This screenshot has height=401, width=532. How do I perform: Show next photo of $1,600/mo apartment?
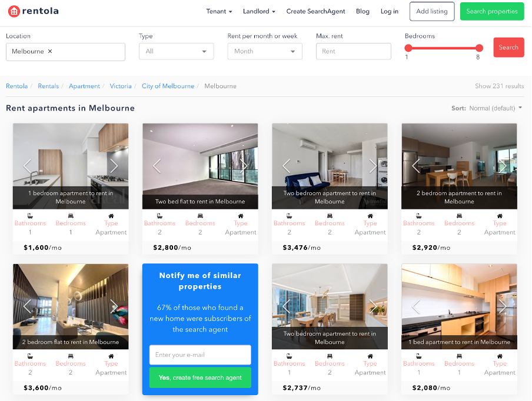coord(114,166)
